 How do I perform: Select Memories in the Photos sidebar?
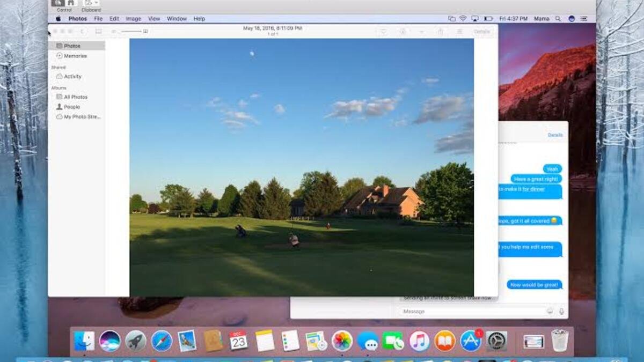click(x=75, y=56)
